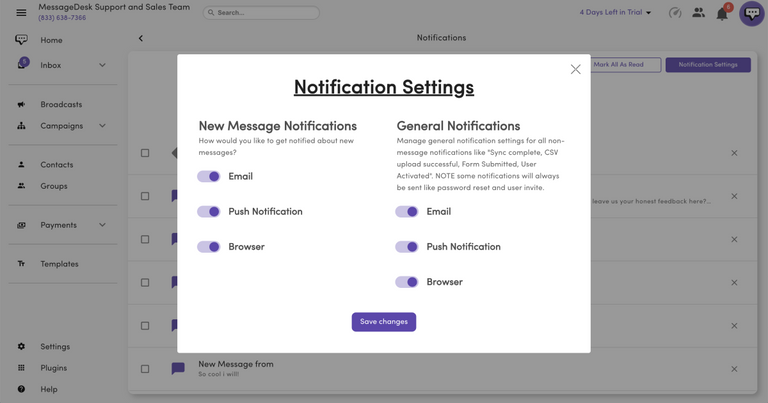
Task: Open the 4 Days Left in Trial dropdown
Action: click(x=615, y=12)
